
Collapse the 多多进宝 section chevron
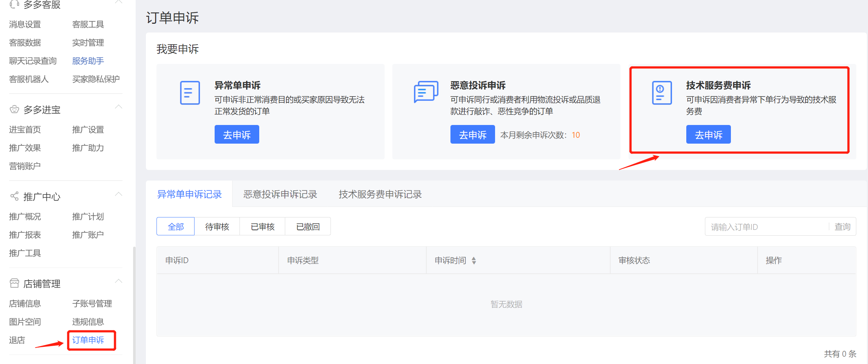[118, 107]
